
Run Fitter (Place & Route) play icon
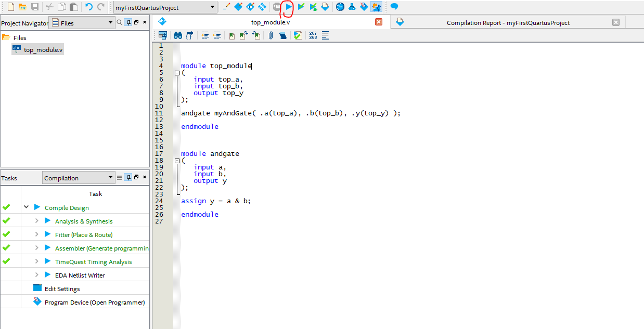coord(48,234)
